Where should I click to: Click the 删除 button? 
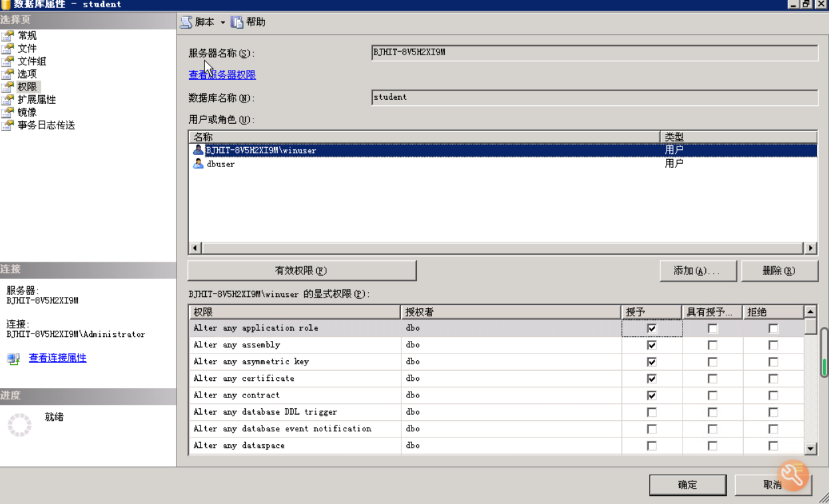click(x=779, y=270)
